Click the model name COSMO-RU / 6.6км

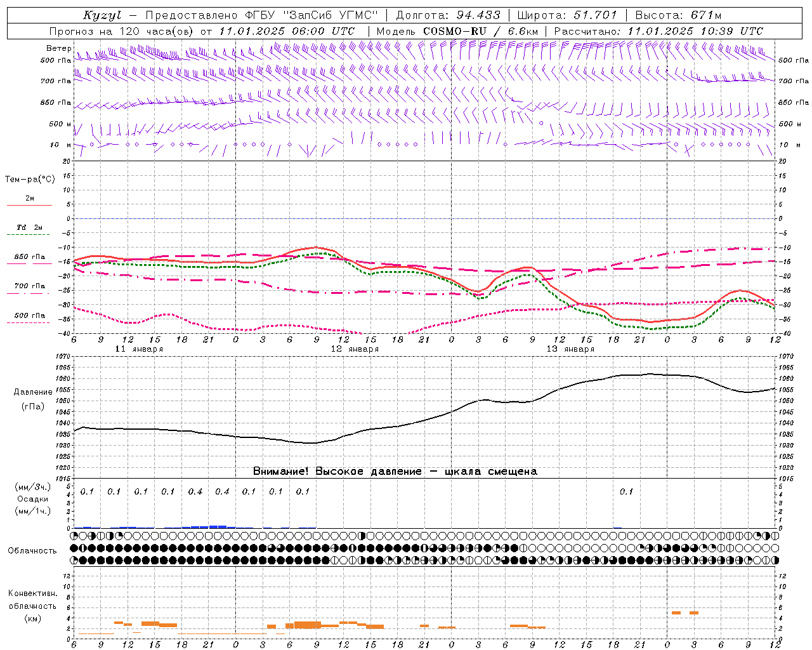click(x=480, y=30)
